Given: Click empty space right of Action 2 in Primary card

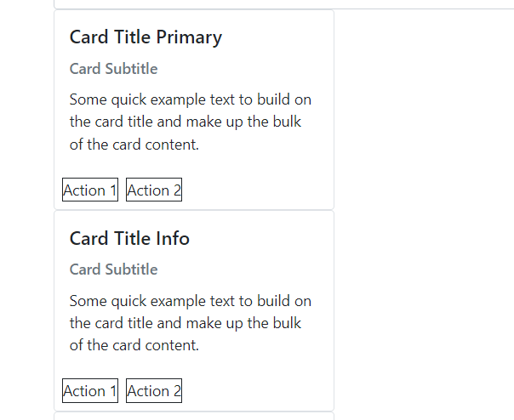Looking at the screenshot, I should pos(255,190).
